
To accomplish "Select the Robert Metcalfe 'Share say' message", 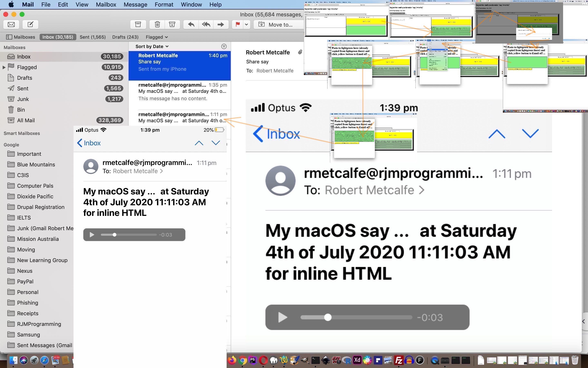I will [179, 65].
